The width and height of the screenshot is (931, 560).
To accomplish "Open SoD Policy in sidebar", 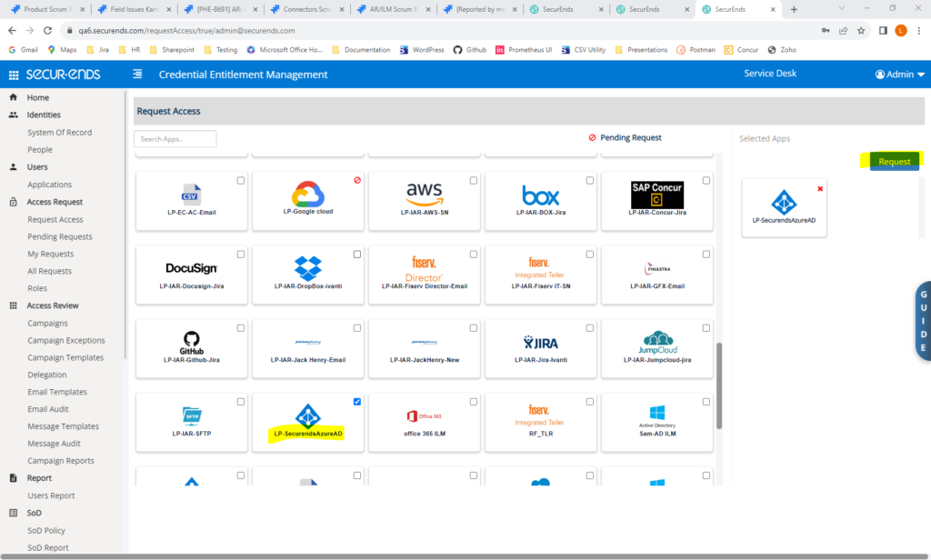I will click(x=46, y=530).
